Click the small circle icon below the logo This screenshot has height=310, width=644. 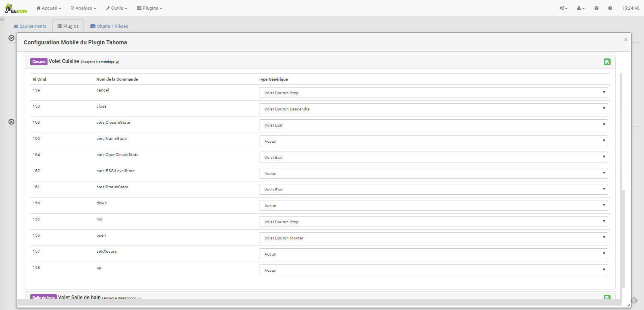(2, 19)
